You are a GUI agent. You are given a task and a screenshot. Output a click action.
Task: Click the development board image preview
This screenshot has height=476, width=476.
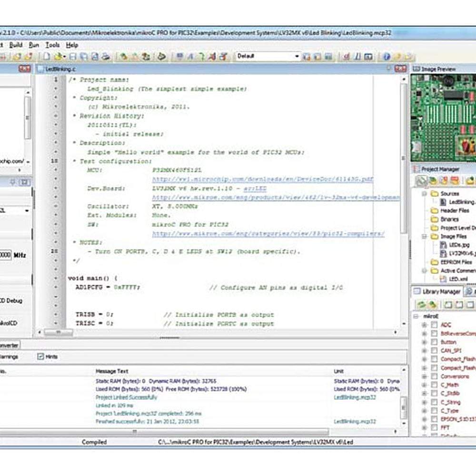tap(443, 118)
